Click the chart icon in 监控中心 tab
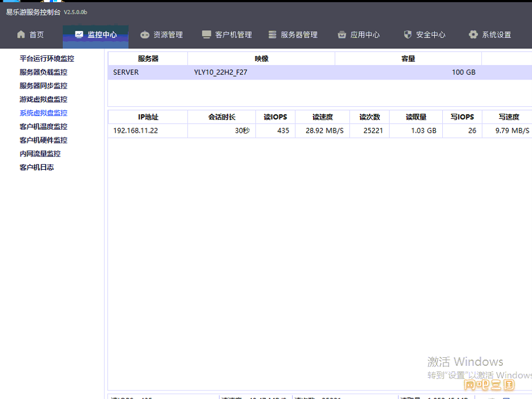The image size is (532, 399). (x=79, y=34)
